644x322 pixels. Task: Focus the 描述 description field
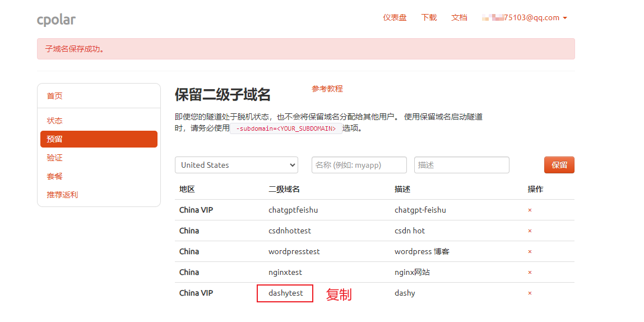462,165
